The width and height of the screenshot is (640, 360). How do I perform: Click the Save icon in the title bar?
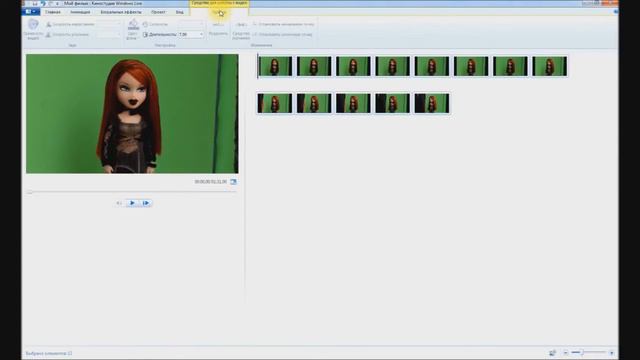click(x=35, y=3)
